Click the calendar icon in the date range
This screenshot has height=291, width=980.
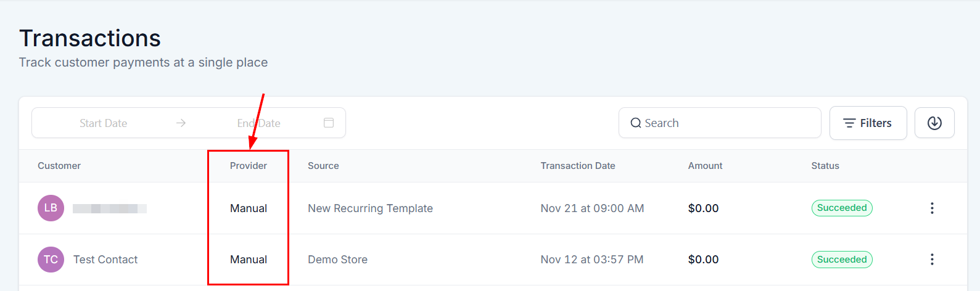(329, 123)
